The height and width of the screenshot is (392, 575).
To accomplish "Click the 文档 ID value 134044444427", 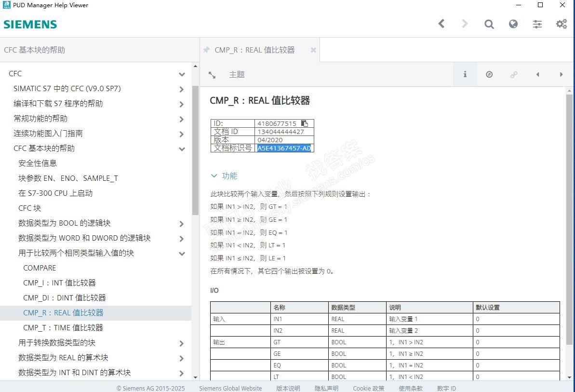I will click(281, 132).
